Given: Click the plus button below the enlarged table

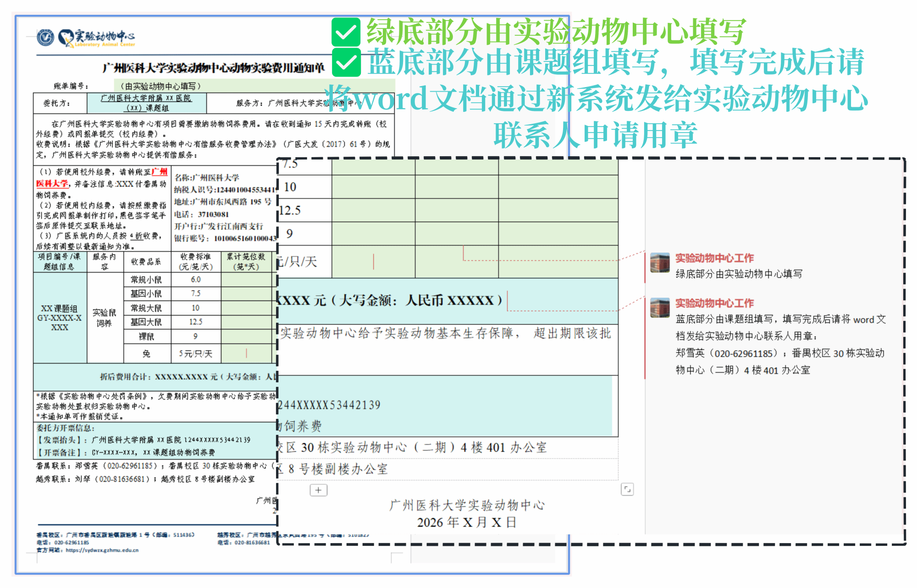Looking at the screenshot, I should point(318,490).
